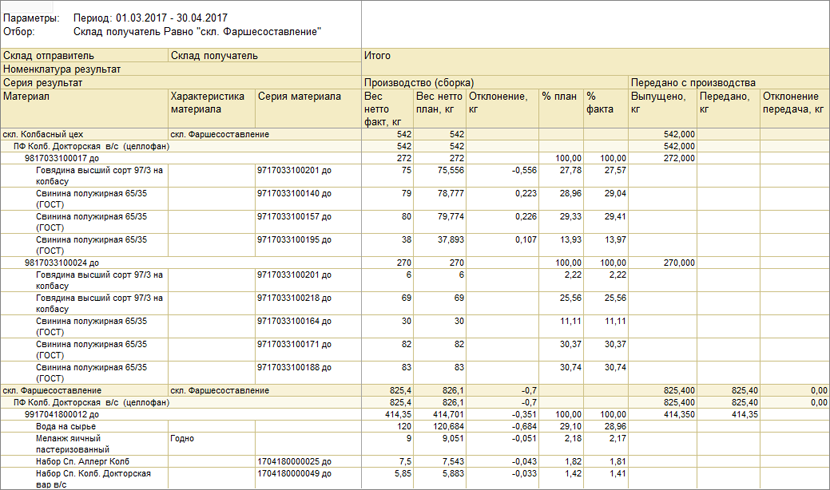Click the percent plan value 30,74

point(570,368)
